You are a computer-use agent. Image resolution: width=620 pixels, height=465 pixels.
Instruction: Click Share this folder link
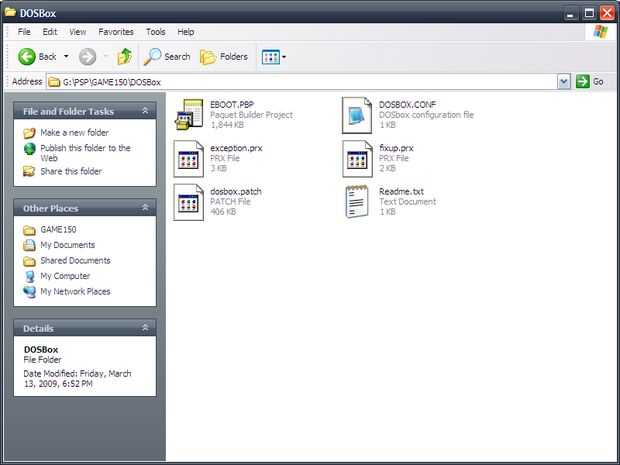pyautogui.click(x=71, y=171)
